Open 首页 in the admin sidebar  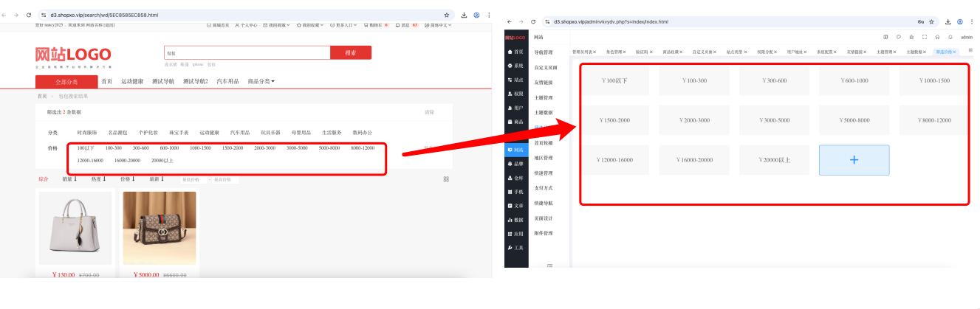point(515,52)
